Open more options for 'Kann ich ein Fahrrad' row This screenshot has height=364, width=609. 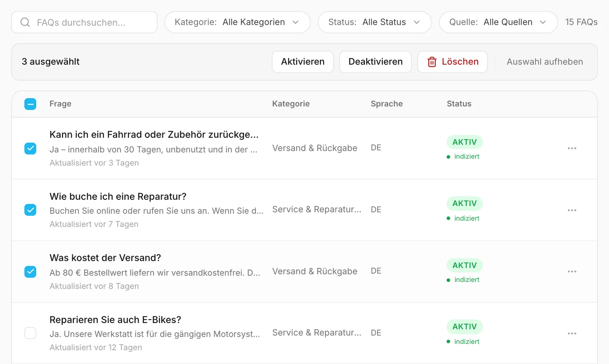point(572,148)
